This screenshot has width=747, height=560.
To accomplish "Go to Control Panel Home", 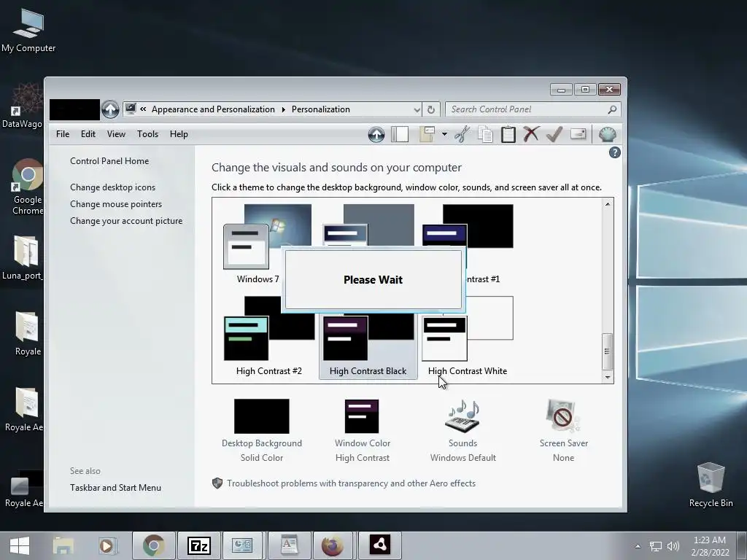I will point(109,161).
